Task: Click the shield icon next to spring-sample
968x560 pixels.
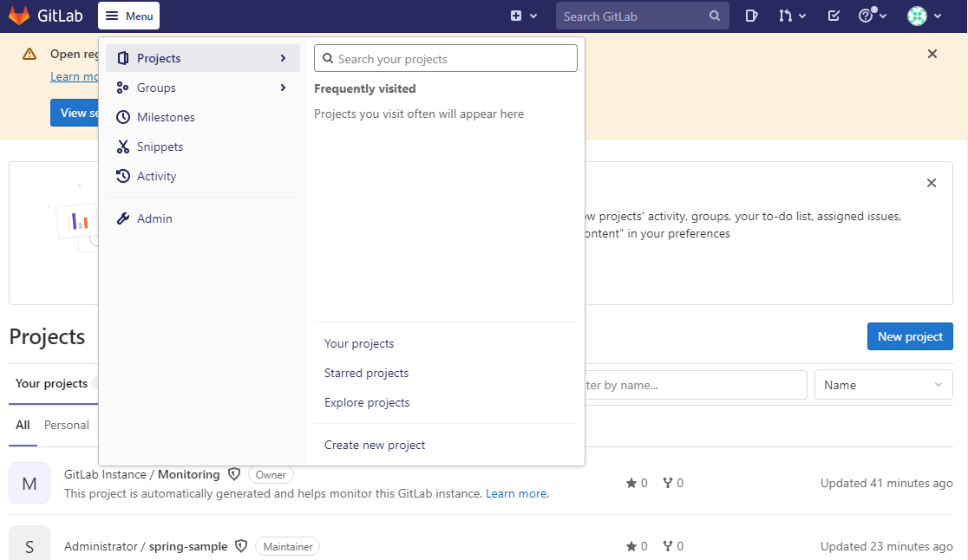Action: pos(241,546)
